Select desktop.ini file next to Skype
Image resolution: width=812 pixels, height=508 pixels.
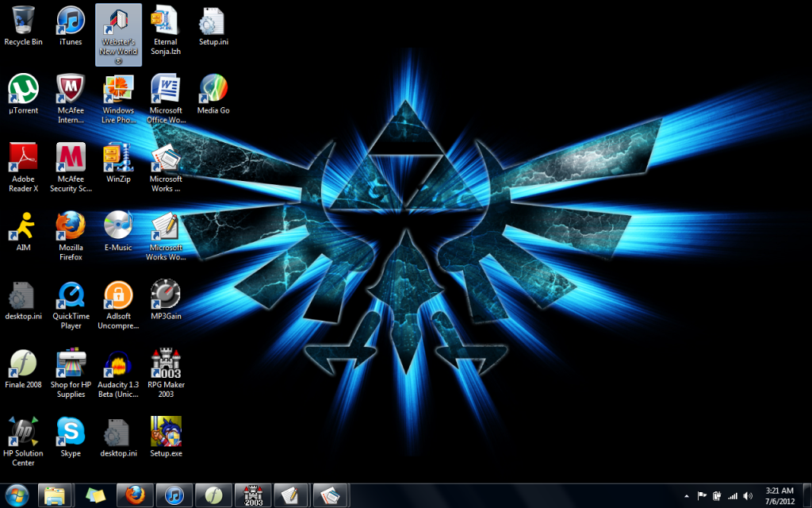[x=119, y=437]
